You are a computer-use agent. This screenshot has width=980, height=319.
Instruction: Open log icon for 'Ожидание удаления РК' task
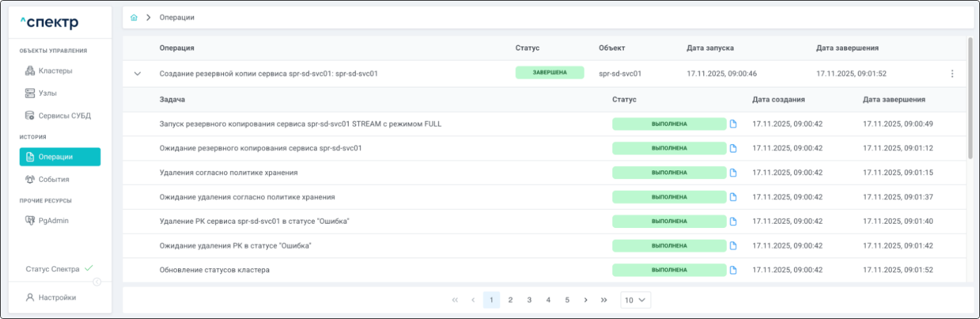click(x=733, y=246)
